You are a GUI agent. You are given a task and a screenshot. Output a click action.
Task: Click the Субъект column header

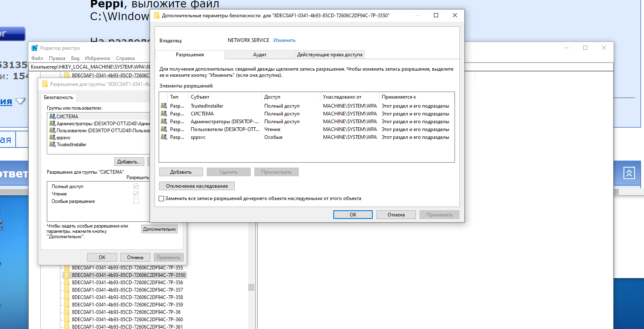[225, 97]
